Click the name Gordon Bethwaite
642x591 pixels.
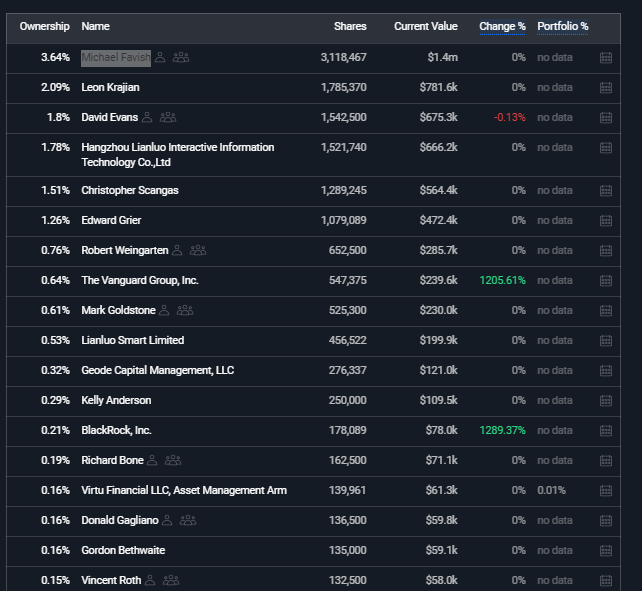pos(123,550)
